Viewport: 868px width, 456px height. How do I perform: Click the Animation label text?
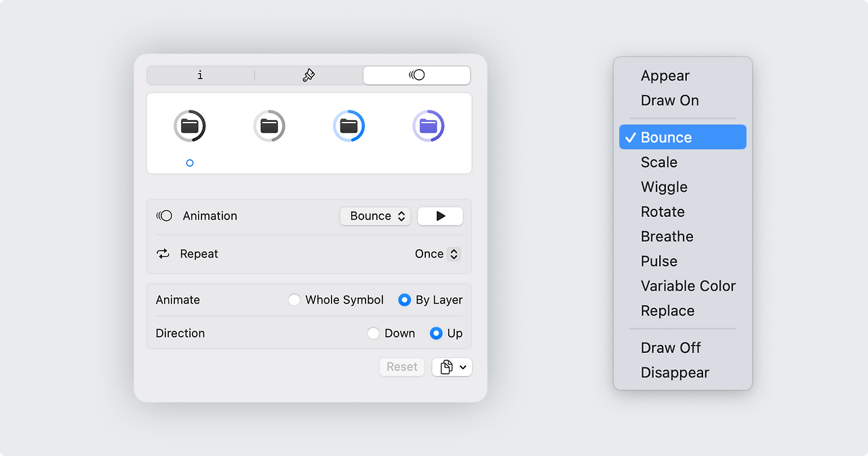point(210,216)
